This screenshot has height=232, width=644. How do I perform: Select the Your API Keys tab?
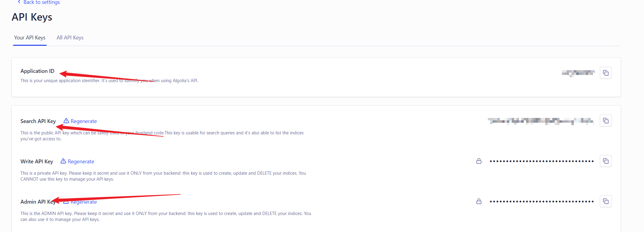coord(30,38)
